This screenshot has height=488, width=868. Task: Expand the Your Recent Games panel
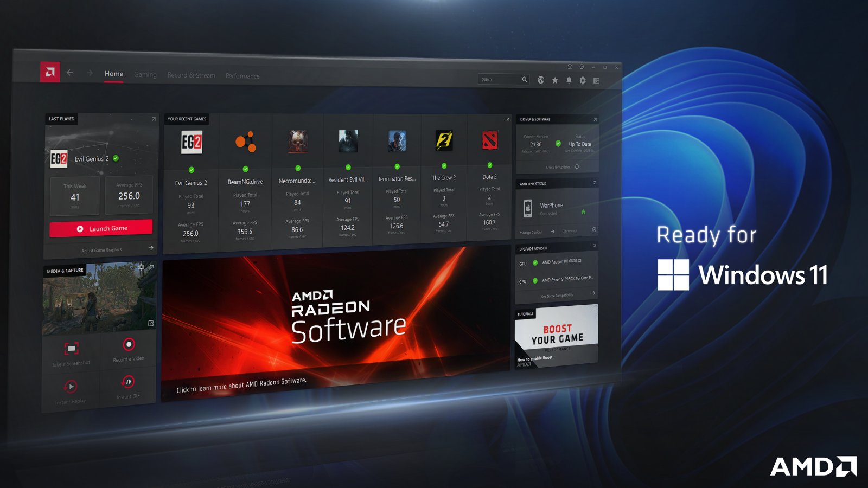pyautogui.click(x=508, y=119)
